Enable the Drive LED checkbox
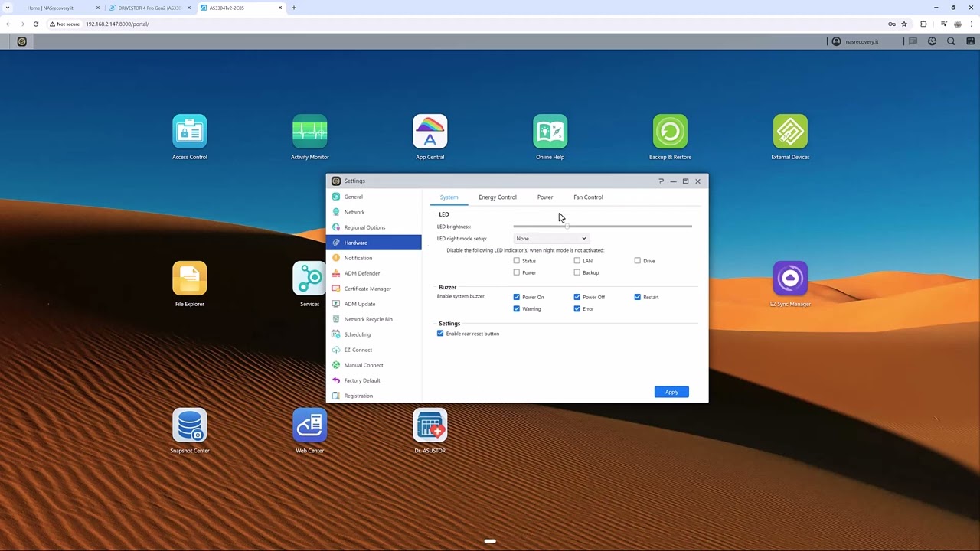 (637, 261)
